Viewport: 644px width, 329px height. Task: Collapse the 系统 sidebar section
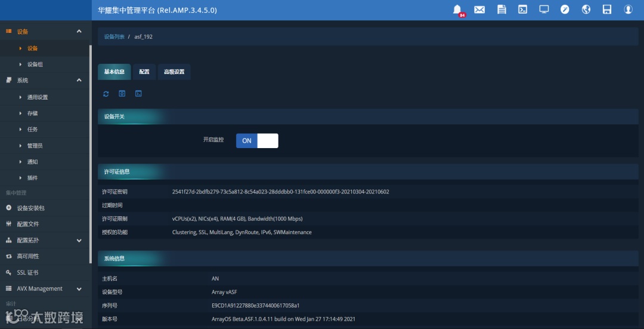79,80
